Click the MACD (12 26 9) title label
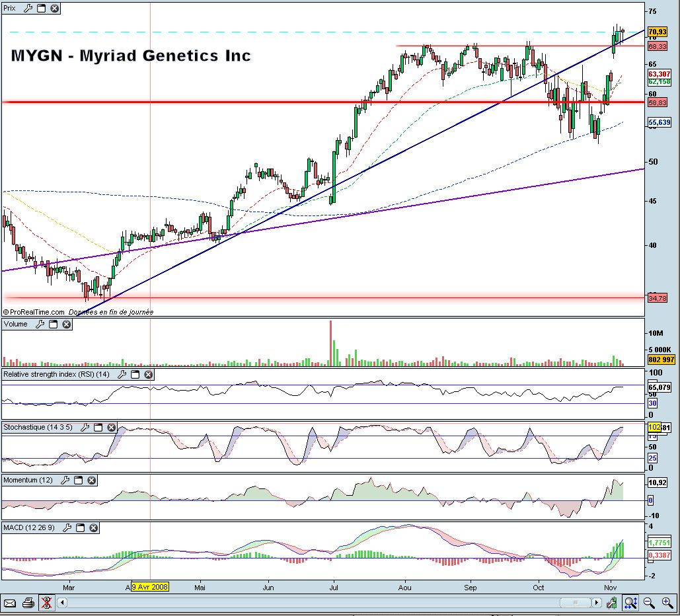680x616 pixels. (x=29, y=527)
